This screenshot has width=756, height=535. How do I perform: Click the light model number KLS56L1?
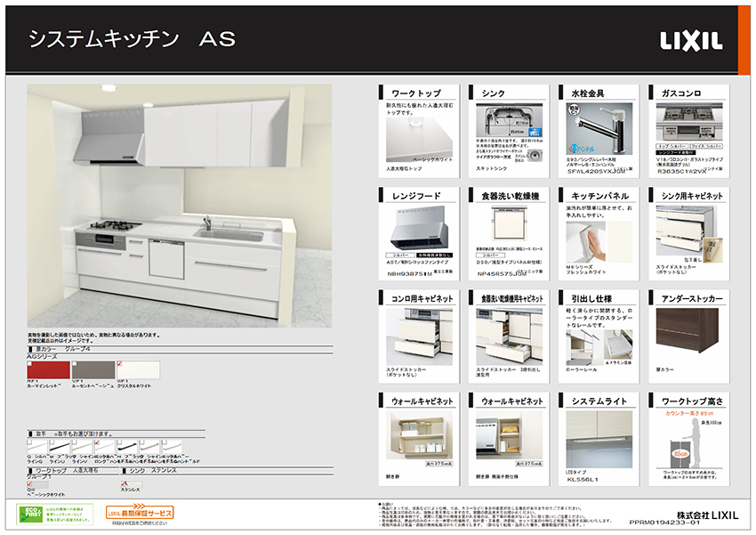pos(583,480)
